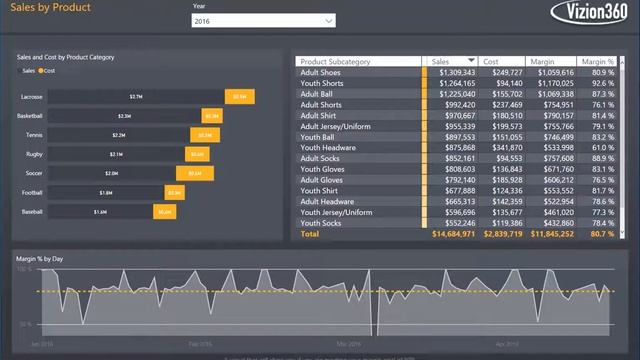Viewport: 640px width, 360px height.
Task: Click the Sales by Product title
Action: pyautogui.click(x=51, y=7)
